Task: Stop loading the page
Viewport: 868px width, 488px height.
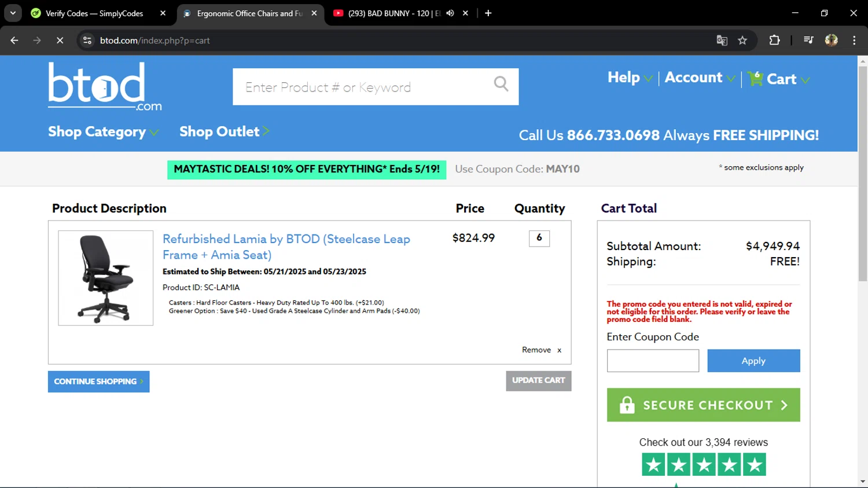Action: coord(60,41)
